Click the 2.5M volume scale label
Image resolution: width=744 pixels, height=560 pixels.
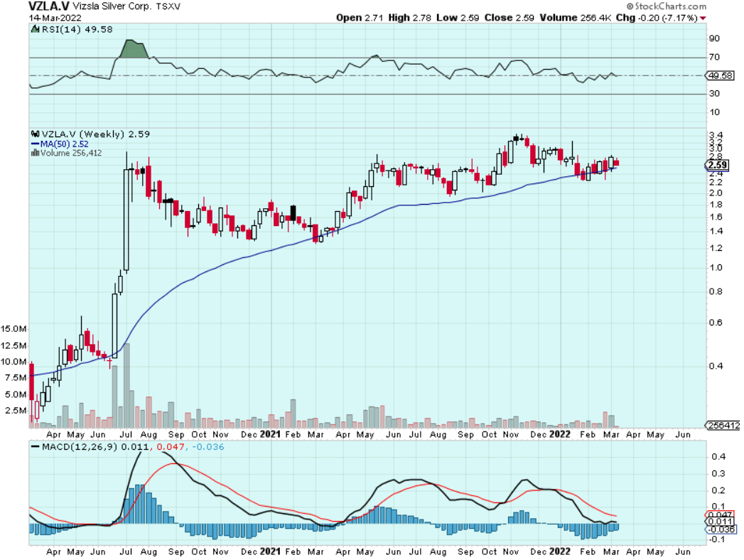(x=16, y=410)
